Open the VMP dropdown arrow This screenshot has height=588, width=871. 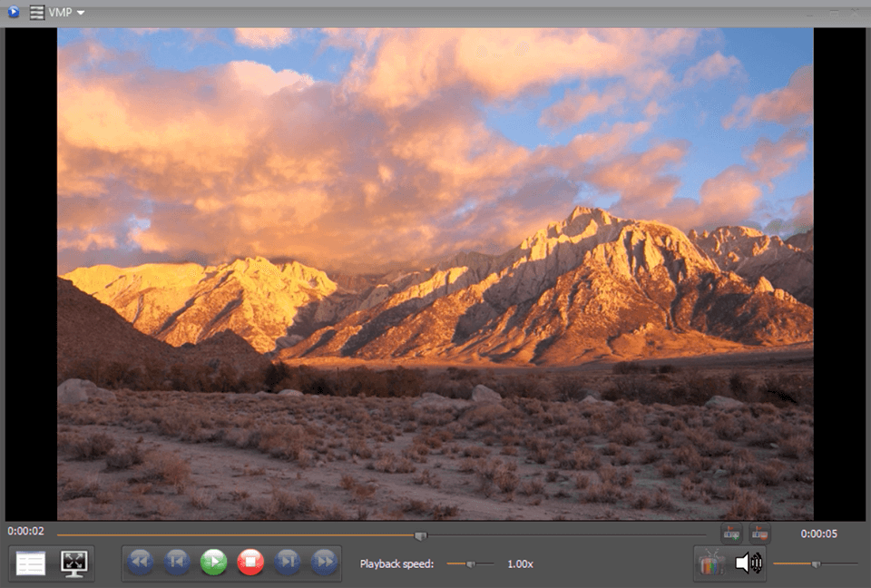point(80,14)
